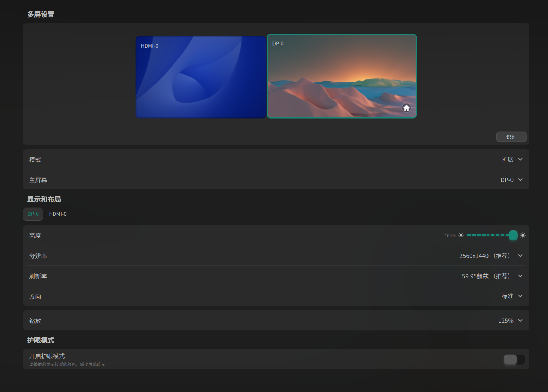Viewport: 548px width, 392px height.
Task: Select the DP-0 monitor preview
Action: [342, 76]
